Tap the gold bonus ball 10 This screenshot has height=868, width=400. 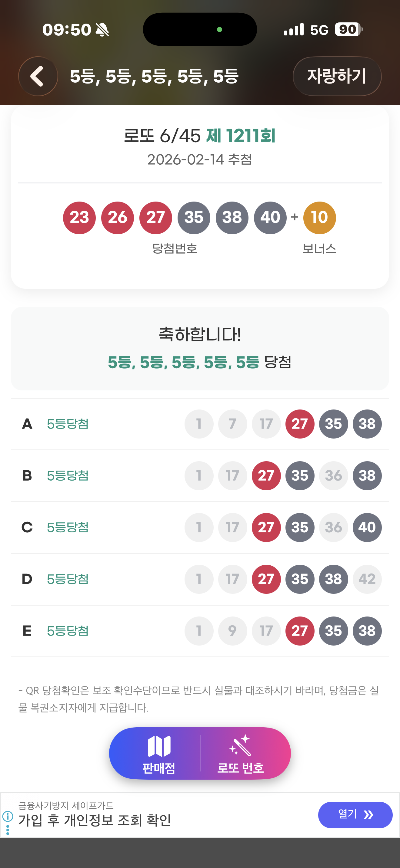click(319, 218)
